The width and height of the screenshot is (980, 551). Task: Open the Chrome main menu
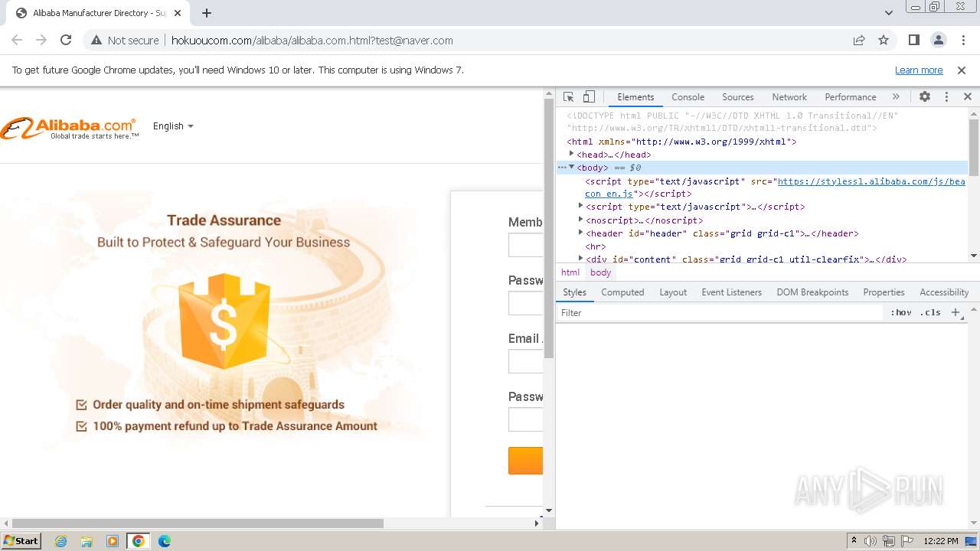962,40
